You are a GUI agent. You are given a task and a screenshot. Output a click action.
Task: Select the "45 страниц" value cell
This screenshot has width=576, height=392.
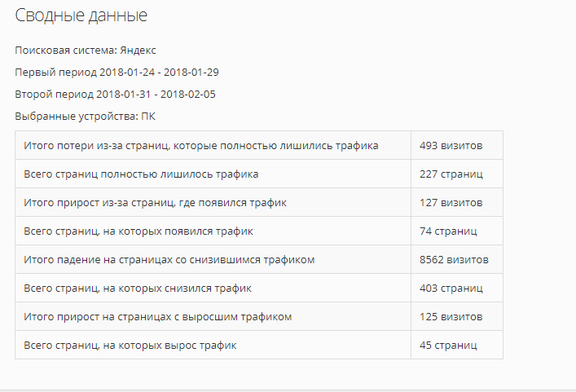click(x=448, y=346)
